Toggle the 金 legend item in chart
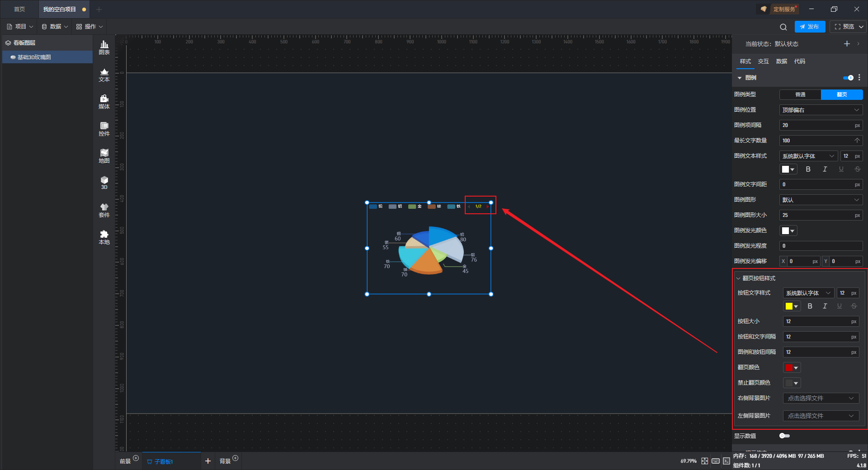The width and height of the screenshot is (868, 470). point(415,207)
